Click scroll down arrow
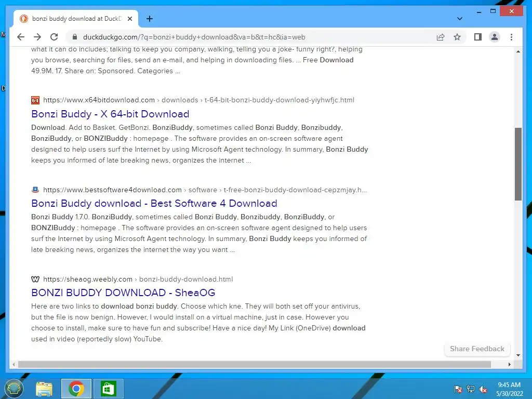This screenshot has width=532, height=399. click(x=518, y=355)
